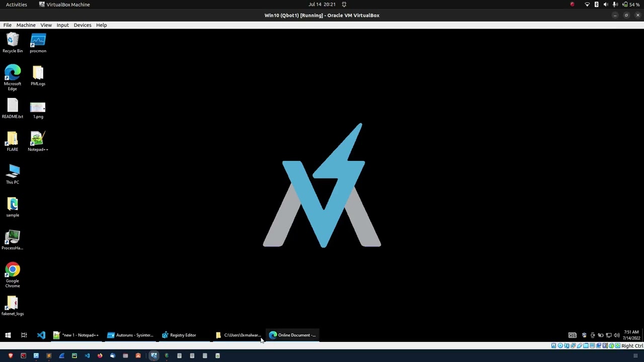Screen dimensions: 644x362
Task: Click the Windows tray network icon
Action: pyautogui.click(x=609, y=335)
